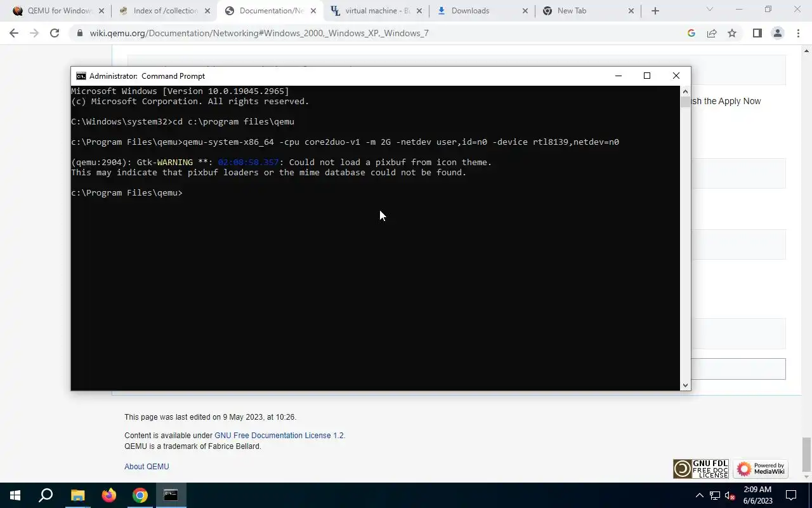Click the c:\Program Files\qemu> prompt line
Image resolution: width=812 pixels, height=508 pixels.
point(127,192)
